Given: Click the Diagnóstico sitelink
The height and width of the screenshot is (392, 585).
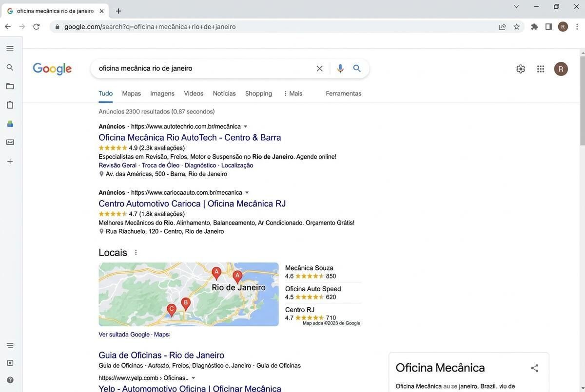Looking at the screenshot, I should [x=200, y=166].
